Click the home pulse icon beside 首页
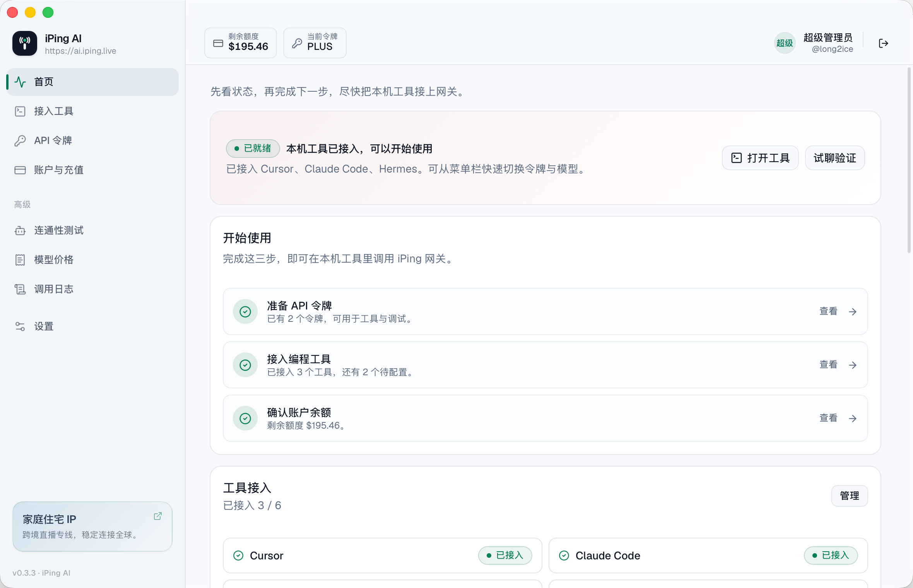 (x=20, y=82)
